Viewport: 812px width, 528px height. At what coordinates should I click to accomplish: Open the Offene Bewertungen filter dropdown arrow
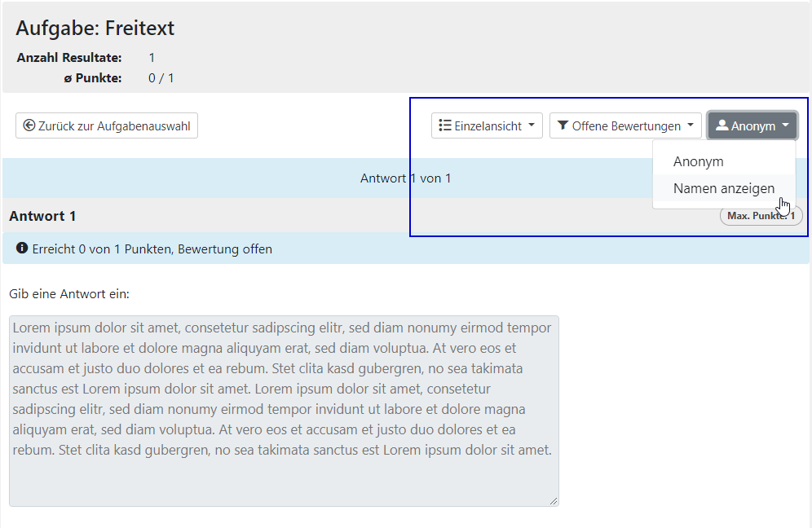(x=691, y=125)
